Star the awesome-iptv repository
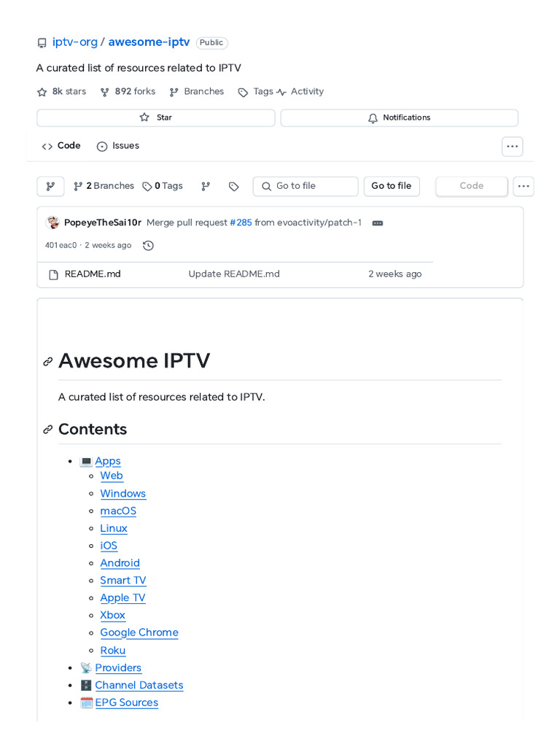This screenshot has width=560, height=747. tap(156, 117)
